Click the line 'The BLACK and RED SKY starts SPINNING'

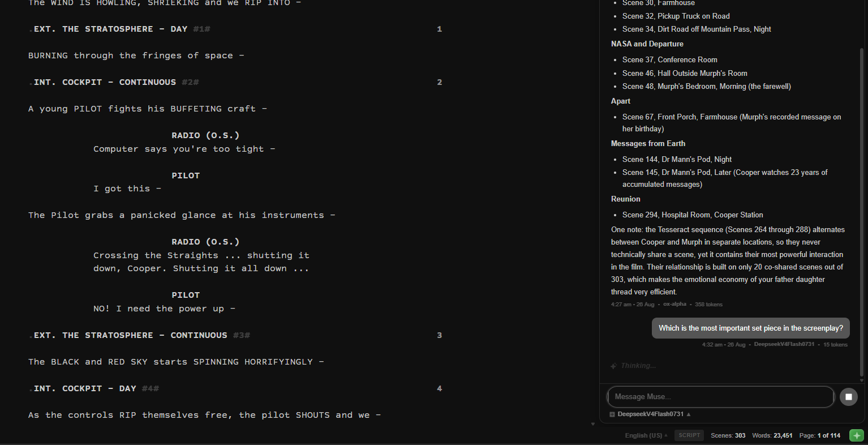(176, 362)
